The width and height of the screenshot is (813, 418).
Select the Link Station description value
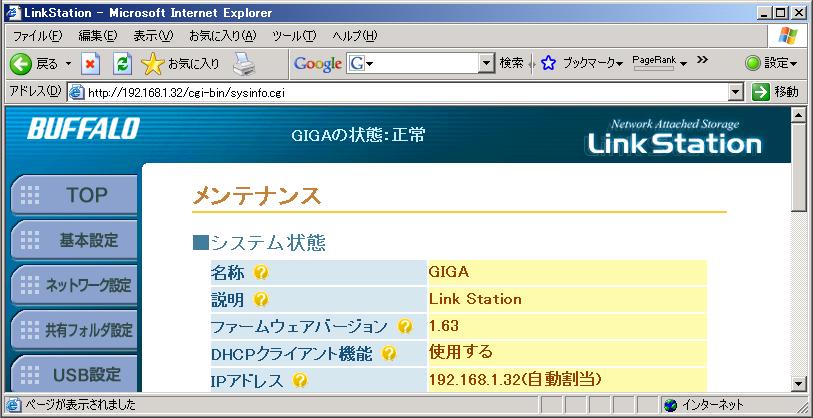click(475, 299)
